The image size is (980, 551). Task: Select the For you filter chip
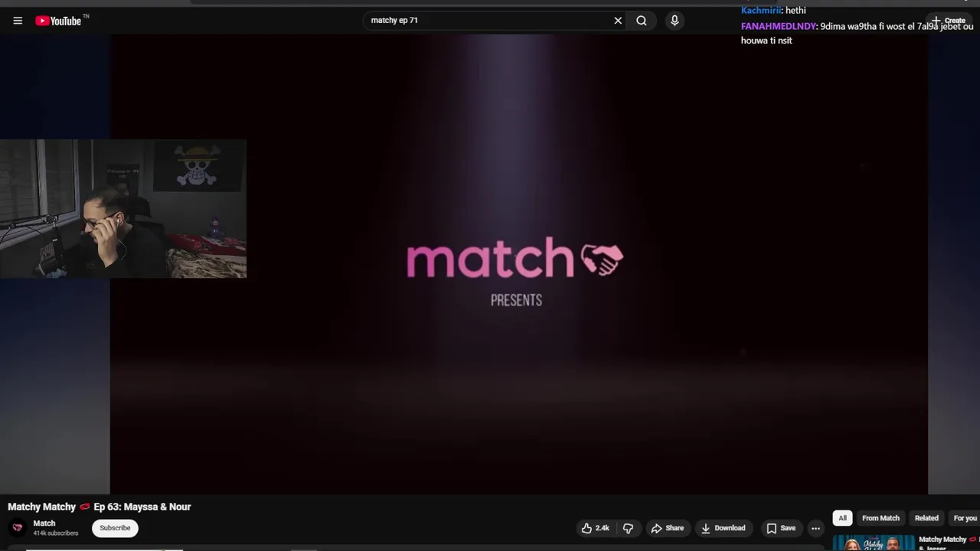point(965,518)
